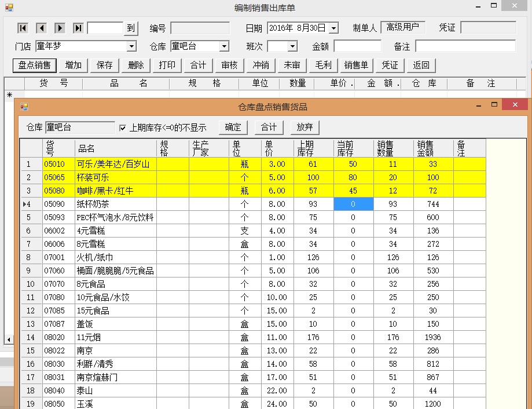Viewport: 532px width, 409px height.
Task: Close the 仓库盘点销售货品 dialog
Action: point(515,104)
